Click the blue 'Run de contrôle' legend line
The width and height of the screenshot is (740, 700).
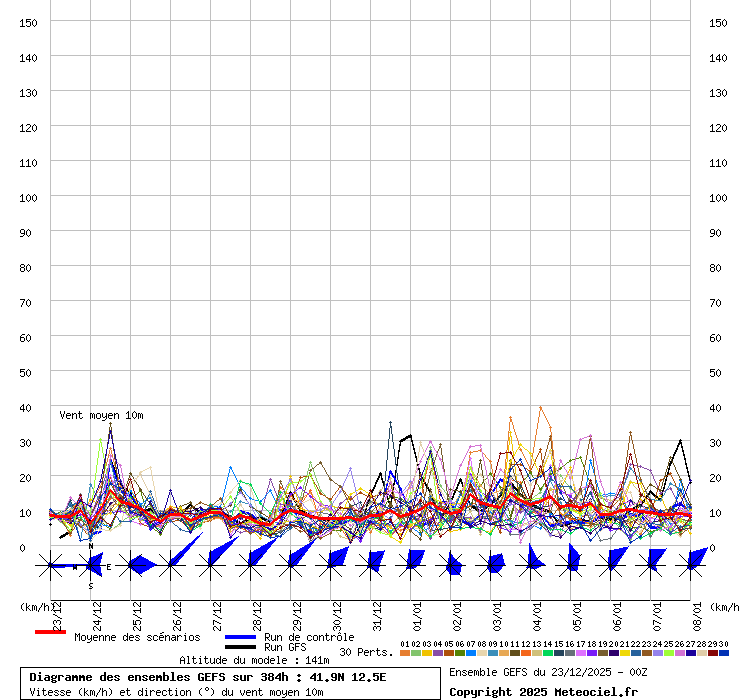point(241,637)
